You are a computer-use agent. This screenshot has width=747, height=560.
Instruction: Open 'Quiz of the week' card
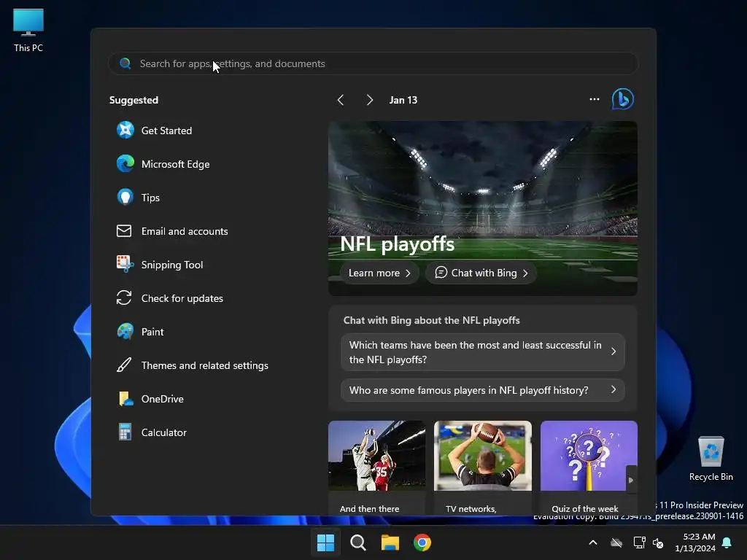coord(589,467)
